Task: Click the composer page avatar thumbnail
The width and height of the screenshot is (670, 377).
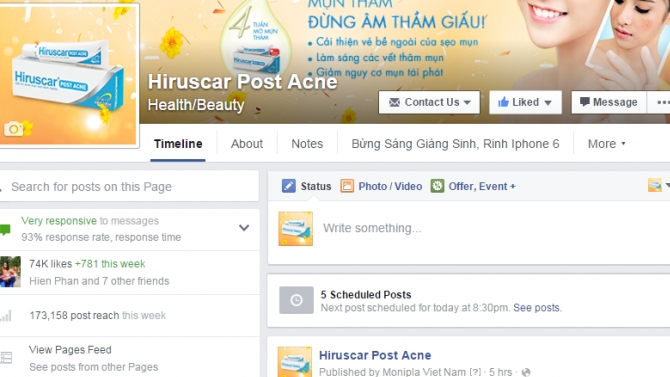Action: [295, 229]
